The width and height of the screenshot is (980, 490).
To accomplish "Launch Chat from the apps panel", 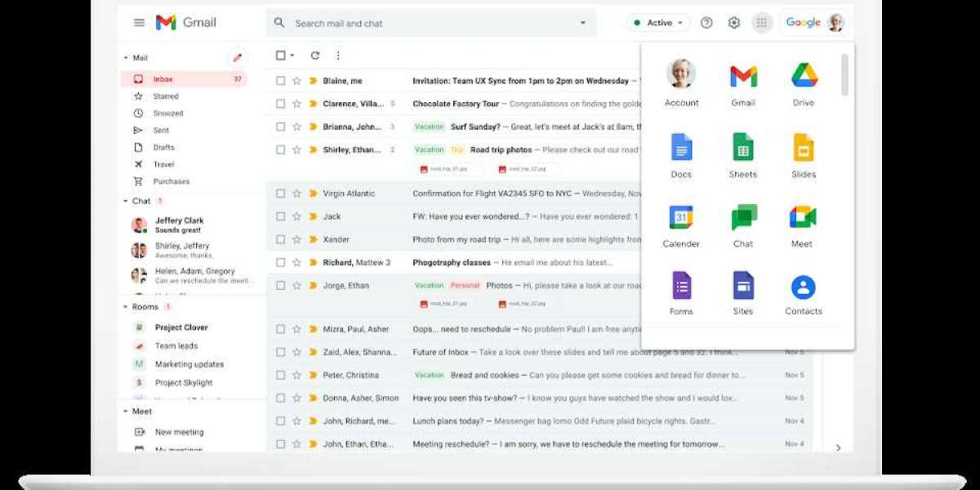I will pyautogui.click(x=743, y=225).
